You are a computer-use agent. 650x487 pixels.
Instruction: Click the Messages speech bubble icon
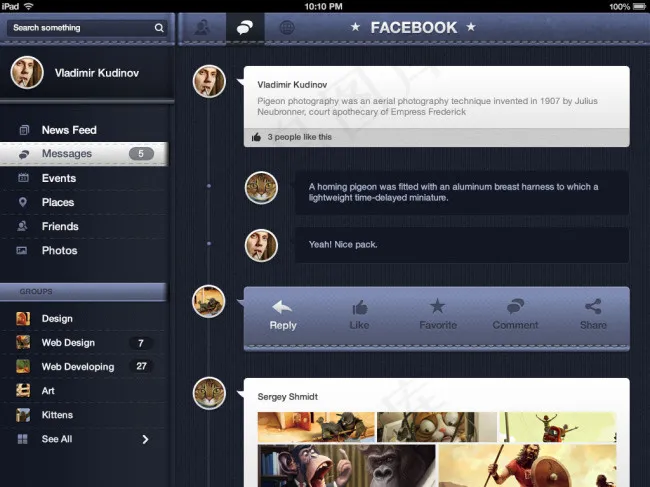tap(24, 154)
